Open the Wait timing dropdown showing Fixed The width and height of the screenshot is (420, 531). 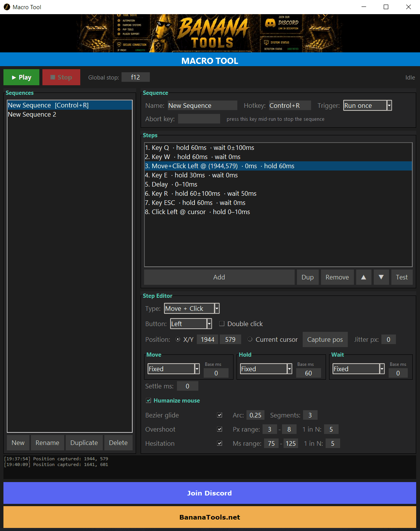click(x=359, y=369)
